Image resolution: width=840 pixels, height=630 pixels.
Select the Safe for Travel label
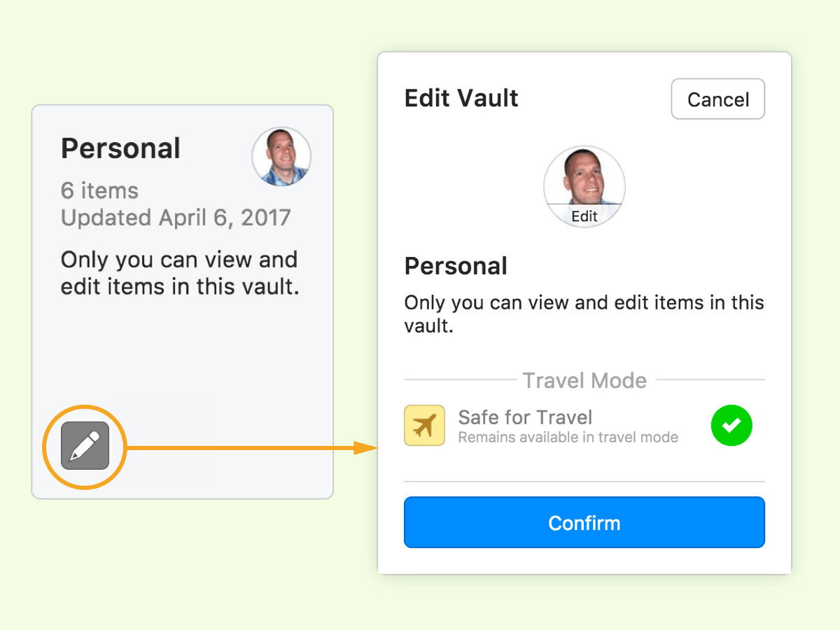(x=525, y=417)
